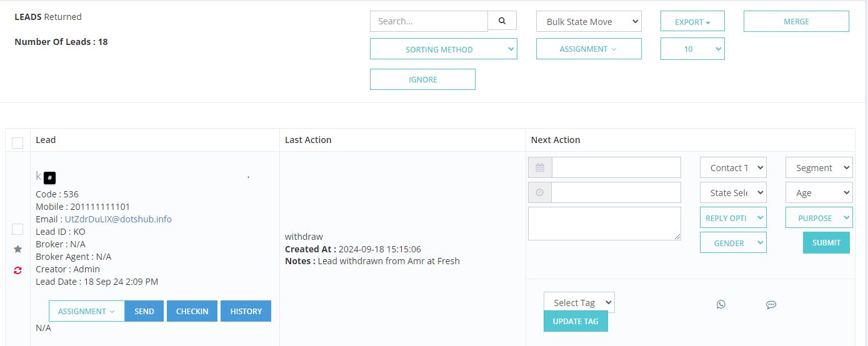The image size is (868, 346).
Task: Click the black hashtag badge next to name
Action: [x=49, y=178]
